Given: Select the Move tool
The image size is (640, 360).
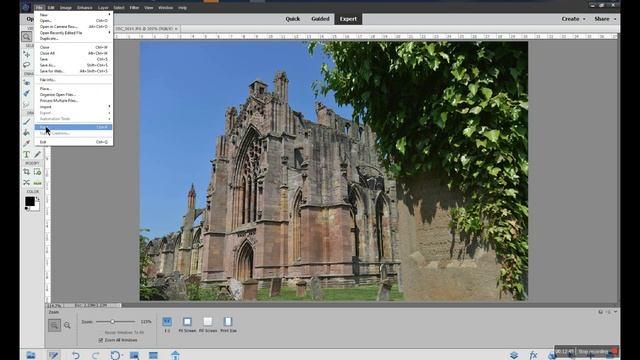Looking at the screenshot, I should click(27, 54).
